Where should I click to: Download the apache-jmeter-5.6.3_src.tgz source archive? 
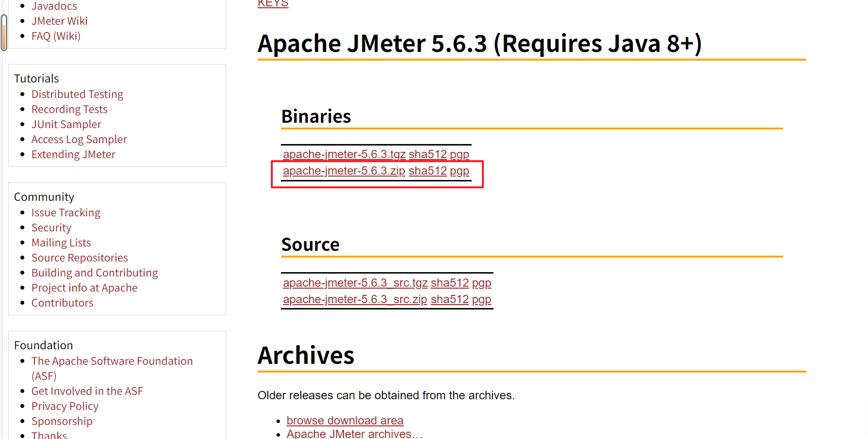pos(355,283)
